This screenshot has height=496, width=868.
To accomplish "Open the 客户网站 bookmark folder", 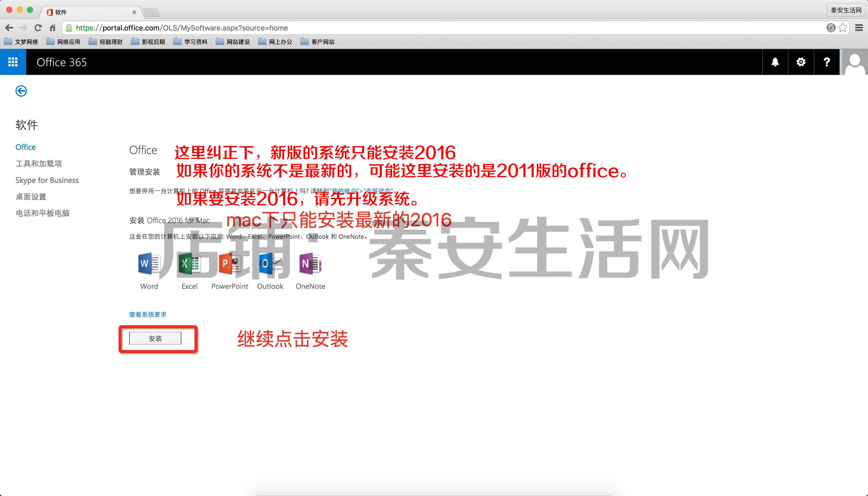I will (317, 42).
